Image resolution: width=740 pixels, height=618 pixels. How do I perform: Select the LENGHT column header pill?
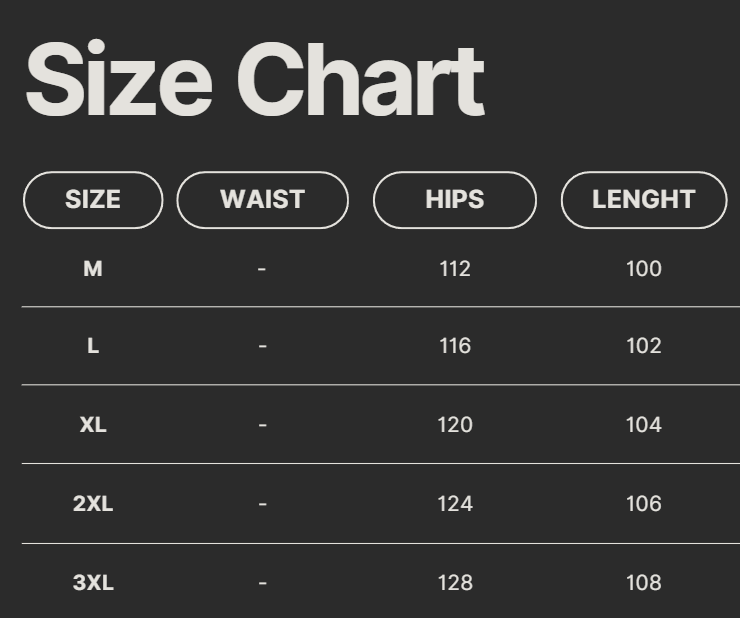[643, 200]
